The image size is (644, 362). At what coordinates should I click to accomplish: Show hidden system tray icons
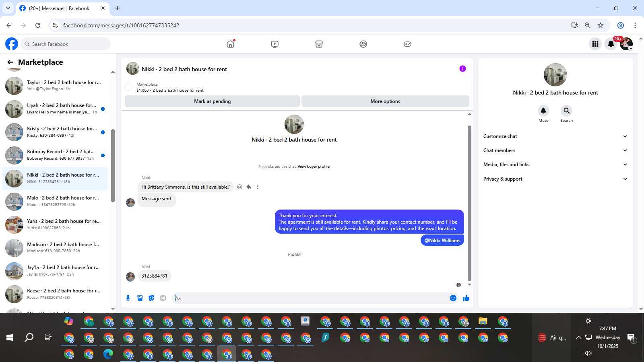point(578,337)
